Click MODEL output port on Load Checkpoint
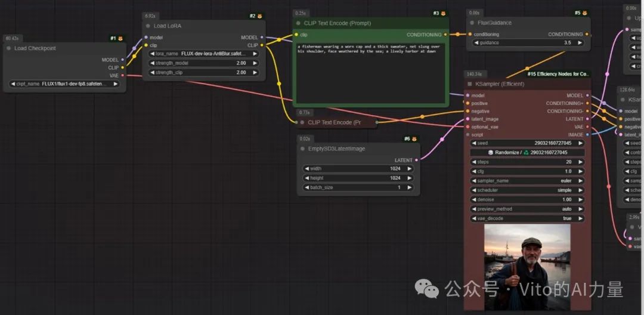644x315 pixels. 122,60
